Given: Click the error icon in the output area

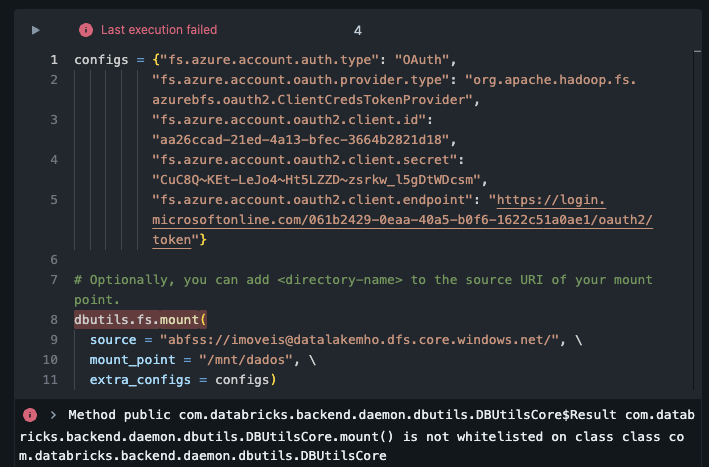Looking at the screenshot, I should tap(30, 415).
